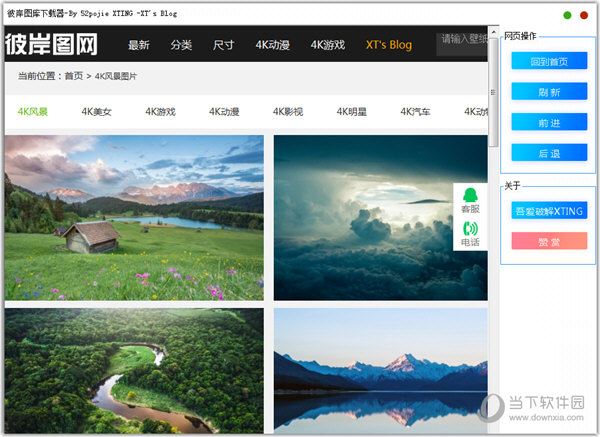Click the pink 赞赏 button
Screen dimensions: 600x437
(x=549, y=241)
